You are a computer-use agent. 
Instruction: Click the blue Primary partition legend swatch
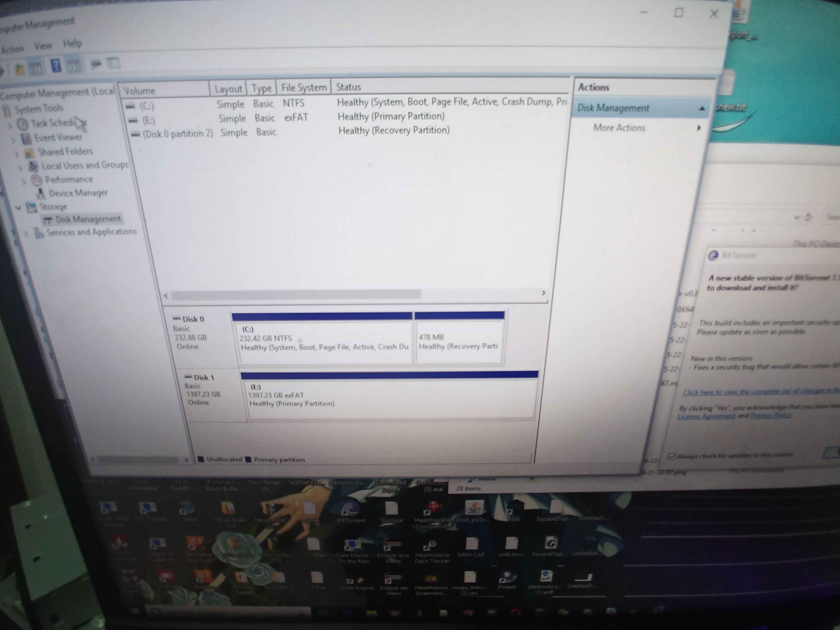pos(248,460)
